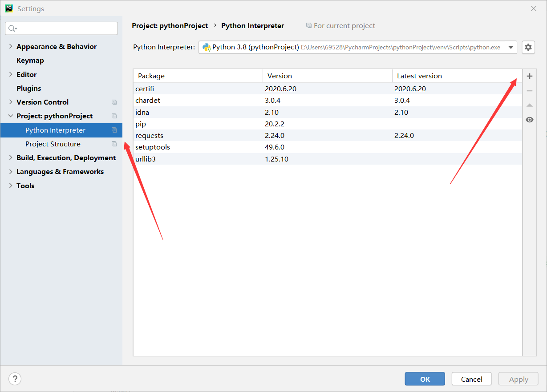Select Python Interpreter tree item
547x392 pixels.
pos(61,130)
